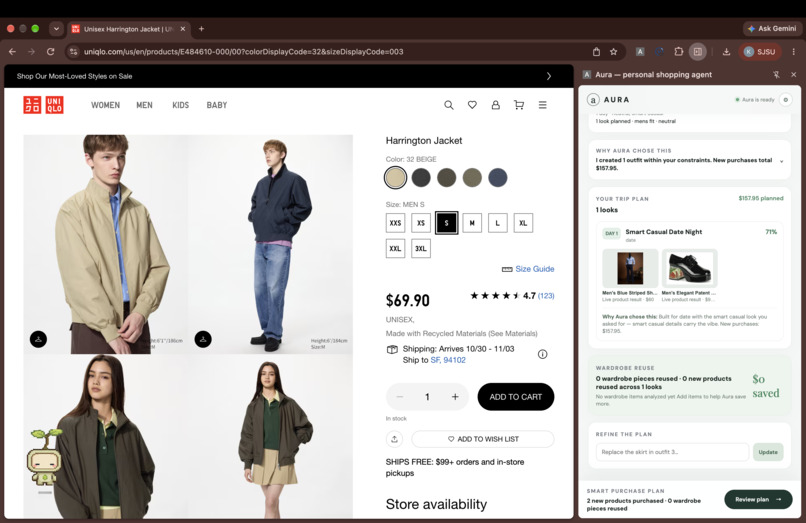Click the Uniqlo logo

tap(44, 105)
